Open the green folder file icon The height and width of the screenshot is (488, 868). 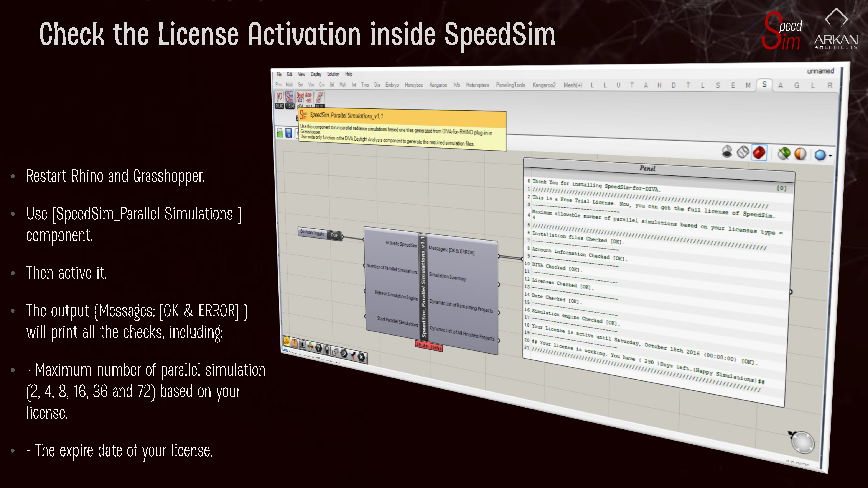pos(280,133)
